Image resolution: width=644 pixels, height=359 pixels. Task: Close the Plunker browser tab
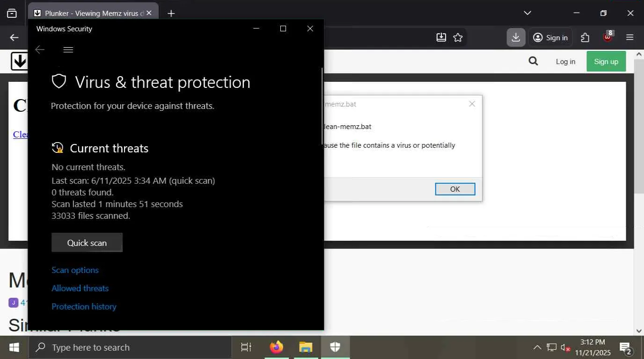(149, 13)
